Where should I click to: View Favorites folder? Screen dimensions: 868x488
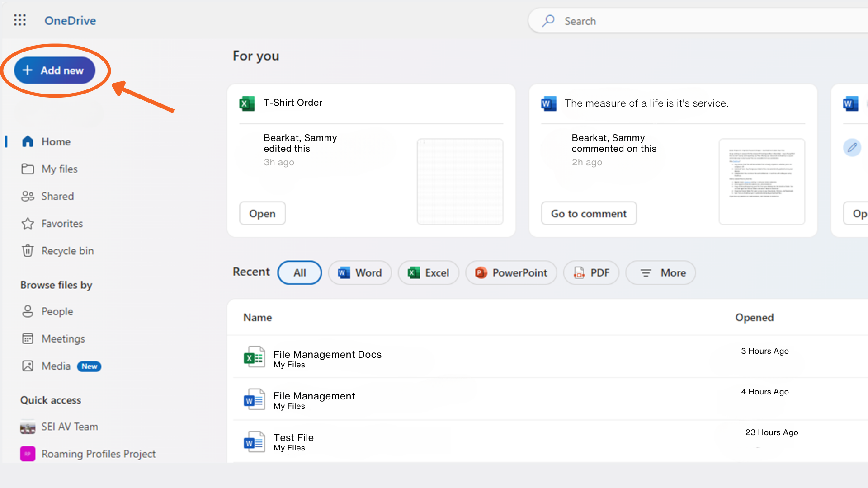tap(62, 223)
